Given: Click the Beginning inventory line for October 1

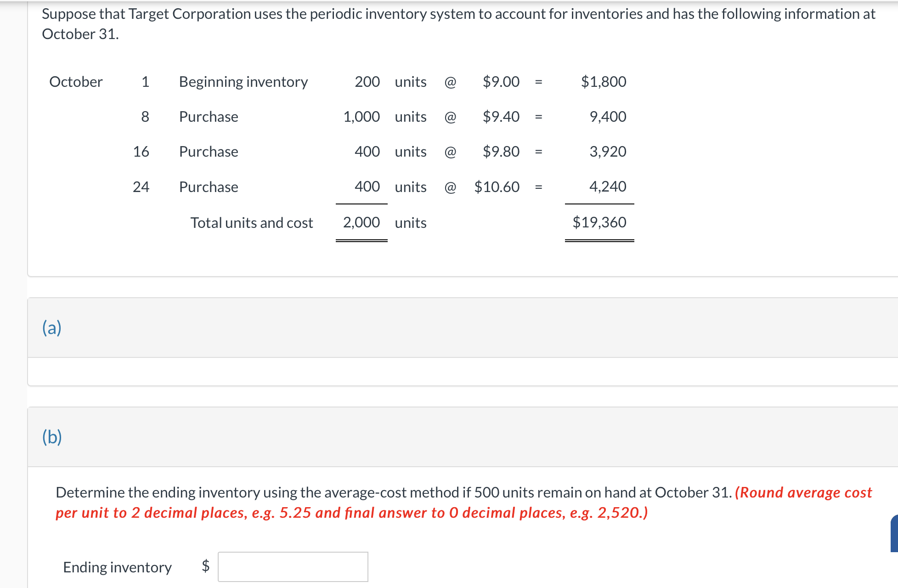Looking at the screenshot, I should tap(243, 82).
